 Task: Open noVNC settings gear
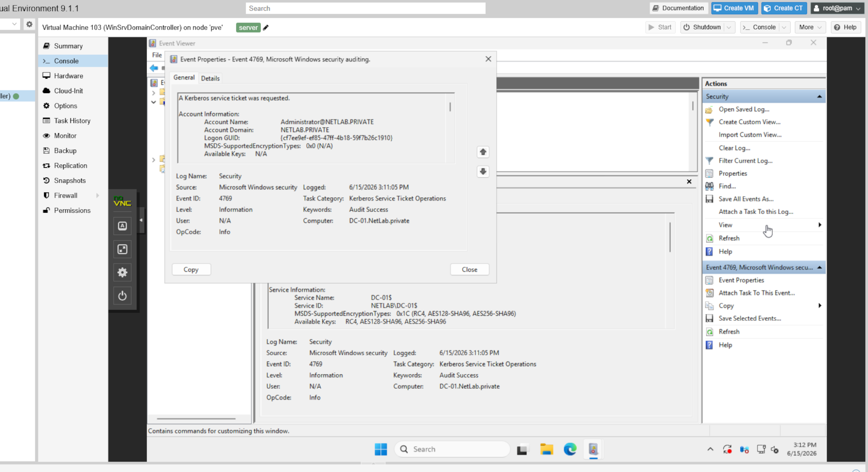(x=122, y=273)
